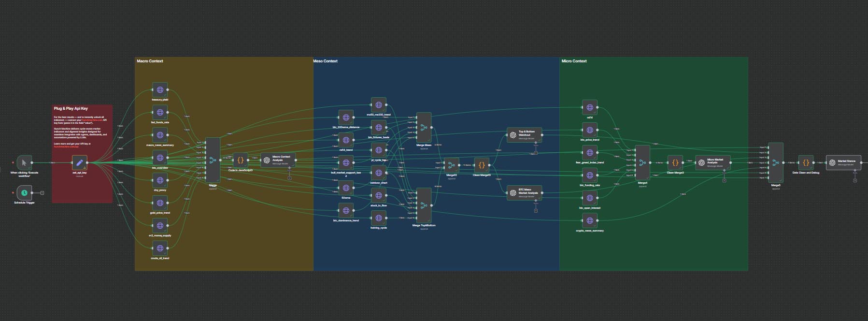Click the Micro Context section header
Screen dimensions: 868x321
click(574, 61)
